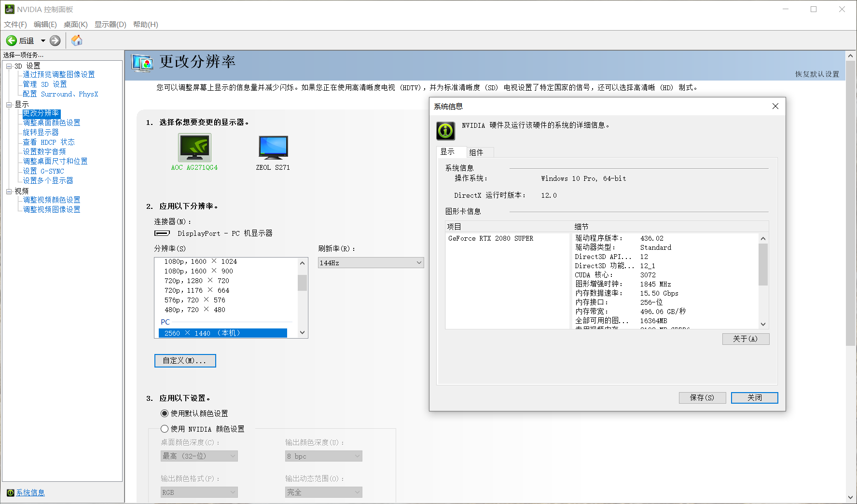The width and height of the screenshot is (857, 504).
Task: Click the 自定义(M)... button
Action: tap(185, 360)
